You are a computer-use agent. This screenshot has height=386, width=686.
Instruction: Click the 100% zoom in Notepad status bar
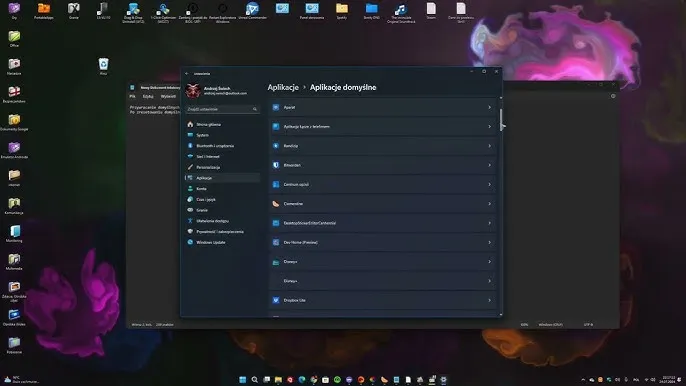(x=524, y=325)
